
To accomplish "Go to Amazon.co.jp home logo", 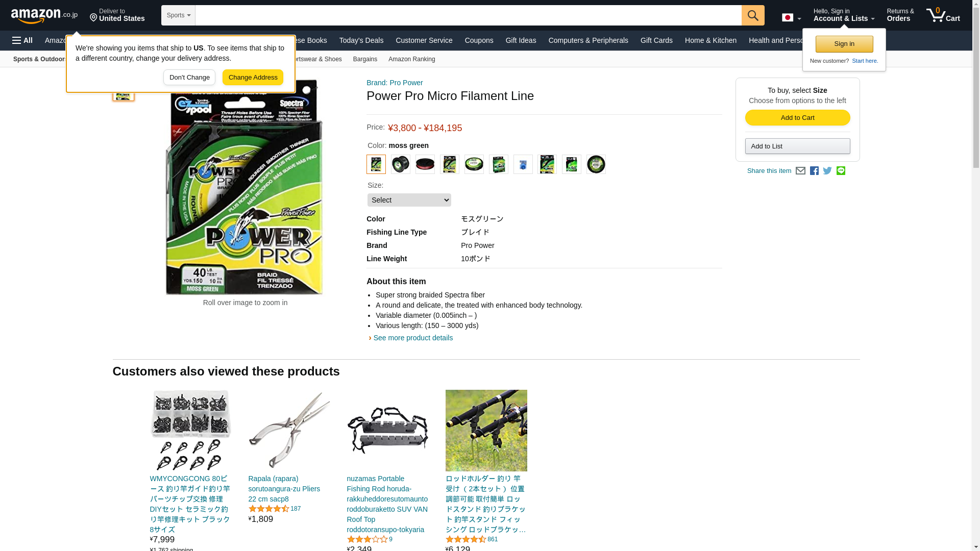I will tap(44, 15).
